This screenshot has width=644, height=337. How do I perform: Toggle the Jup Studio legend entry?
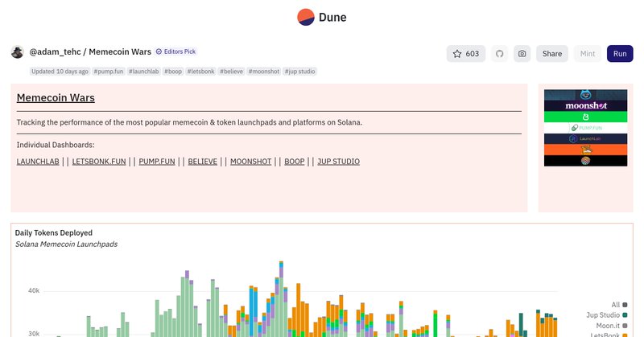(607, 315)
